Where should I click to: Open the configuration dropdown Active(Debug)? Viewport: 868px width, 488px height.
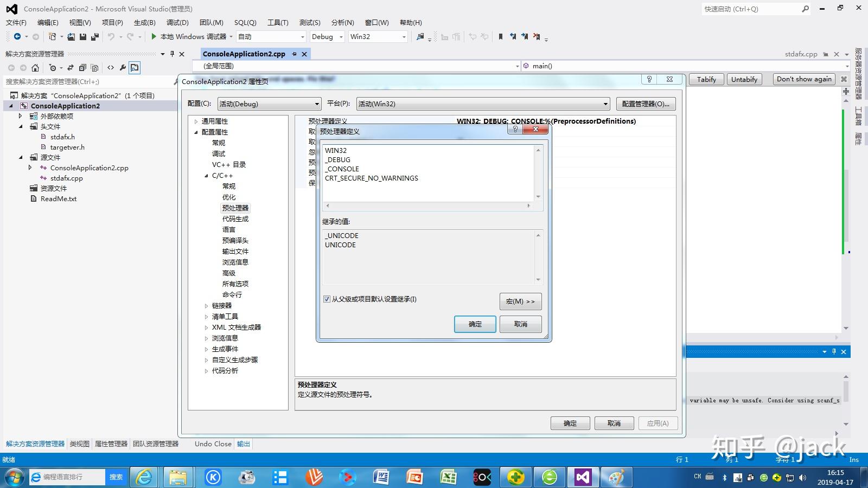pos(269,104)
